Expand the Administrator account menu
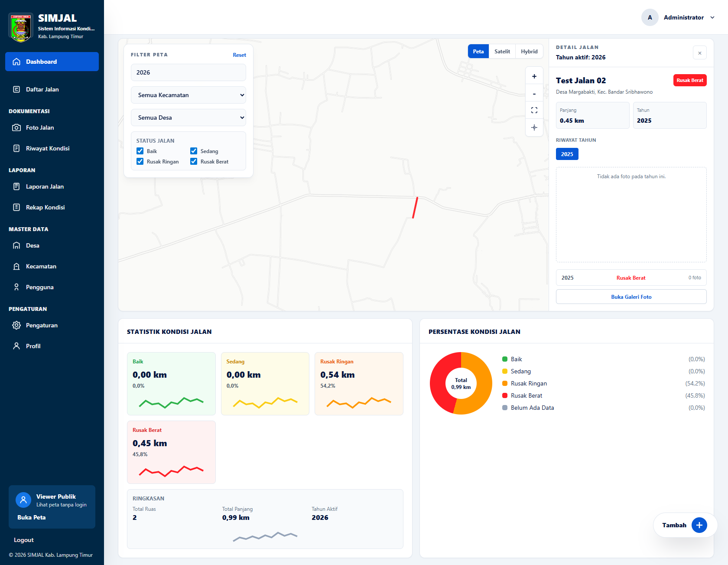Screen dimensions: 728x565 tap(678, 17)
